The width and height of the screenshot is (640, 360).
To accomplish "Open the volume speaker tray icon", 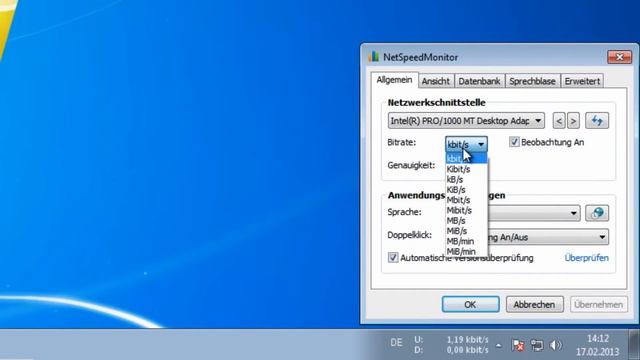I will pos(556,345).
